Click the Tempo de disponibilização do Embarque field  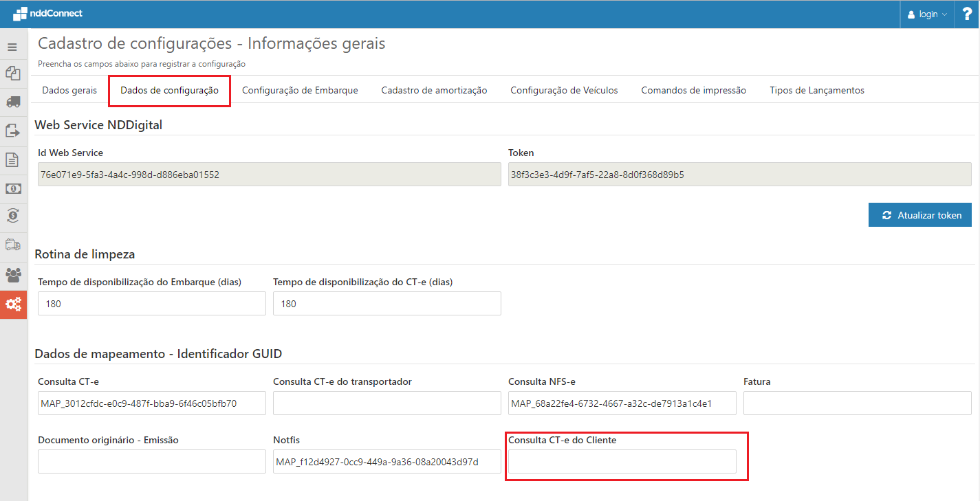pyautogui.click(x=151, y=303)
